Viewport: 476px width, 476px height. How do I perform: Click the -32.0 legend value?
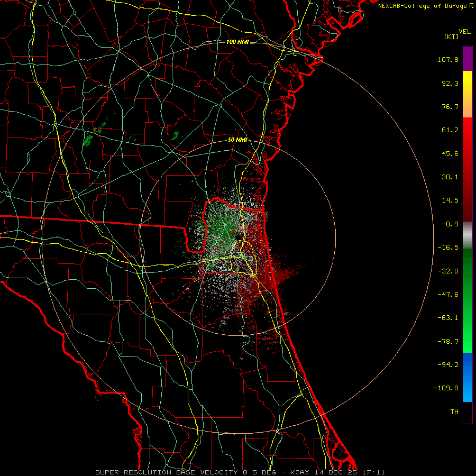(x=448, y=271)
